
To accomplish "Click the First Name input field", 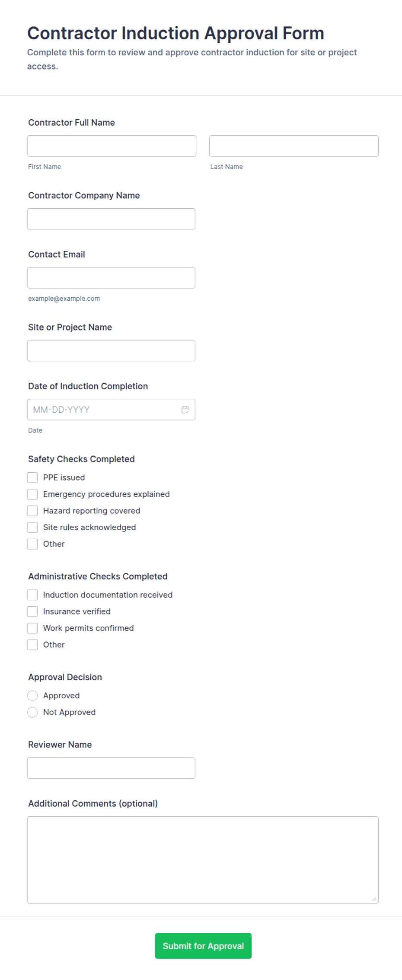I will tap(112, 146).
